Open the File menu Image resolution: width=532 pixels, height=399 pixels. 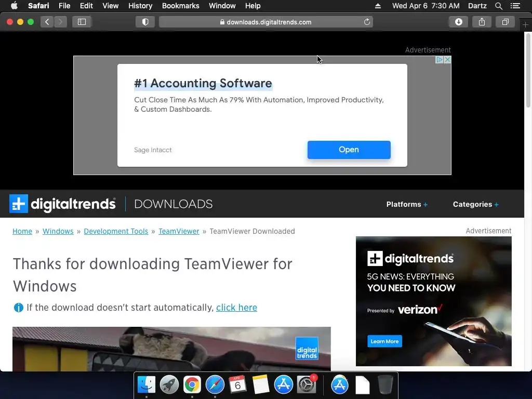pyautogui.click(x=64, y=6)
